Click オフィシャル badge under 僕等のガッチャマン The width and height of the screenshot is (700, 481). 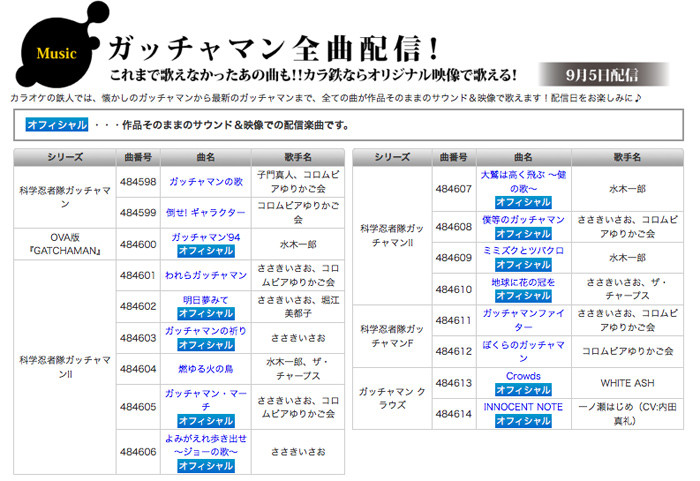(523, 234)
